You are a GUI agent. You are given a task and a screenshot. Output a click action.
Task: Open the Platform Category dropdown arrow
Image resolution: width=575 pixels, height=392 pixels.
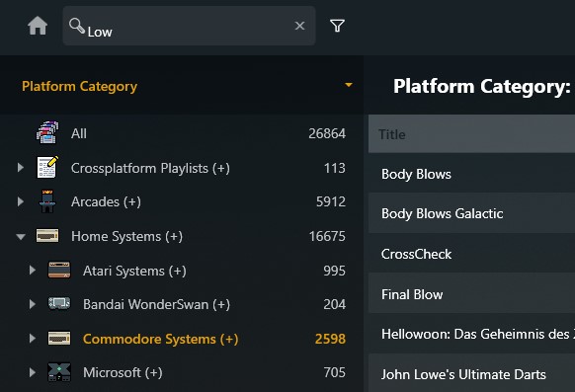(x=349, y=85)
